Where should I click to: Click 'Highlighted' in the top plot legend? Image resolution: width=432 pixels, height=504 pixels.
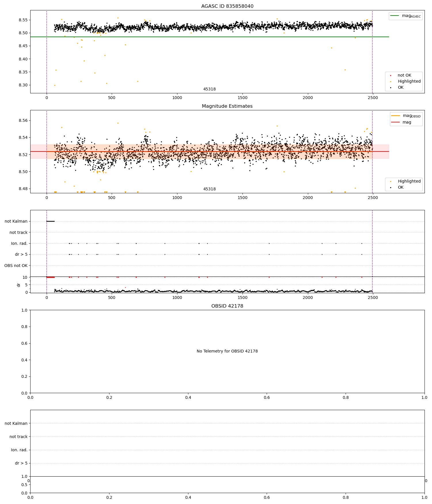coord(409,82)
